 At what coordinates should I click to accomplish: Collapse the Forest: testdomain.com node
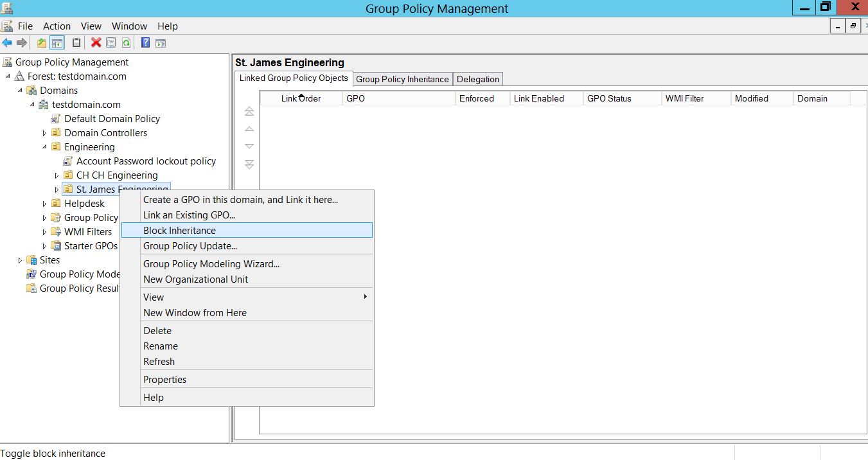(x=8, y=76)
